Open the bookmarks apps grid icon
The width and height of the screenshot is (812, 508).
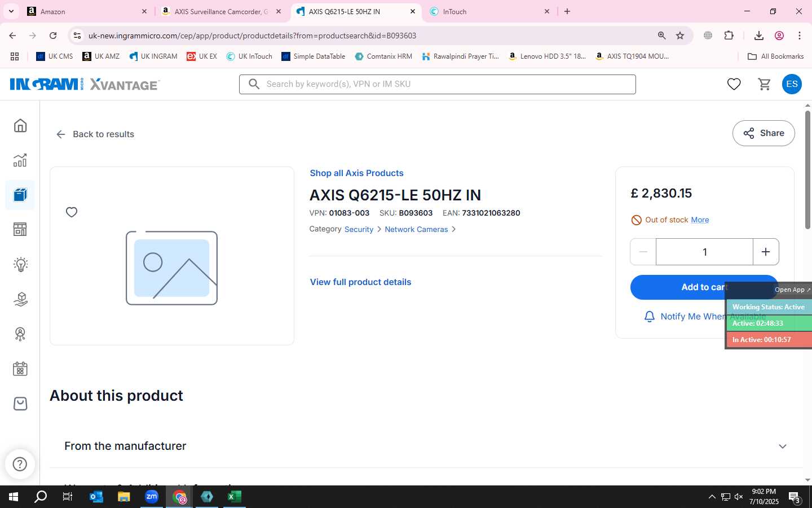(x=15, y=56)
